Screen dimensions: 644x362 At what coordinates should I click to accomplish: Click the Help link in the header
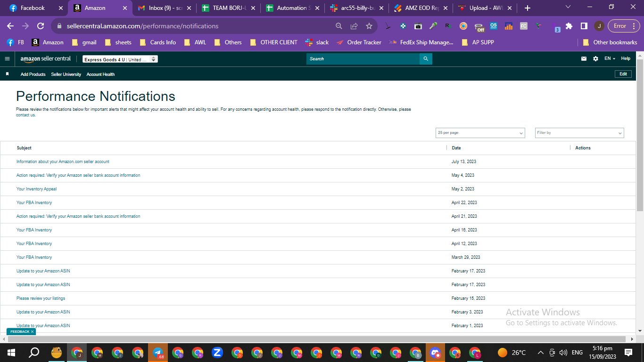point(626,59)
